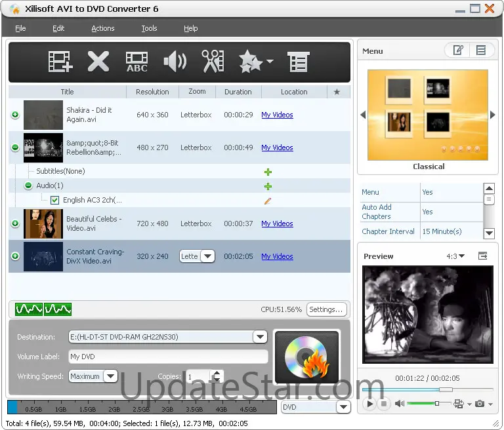Select the Classical menu template preview
The height and width of the screenshot is (430, 504).
tap(428, 115)
